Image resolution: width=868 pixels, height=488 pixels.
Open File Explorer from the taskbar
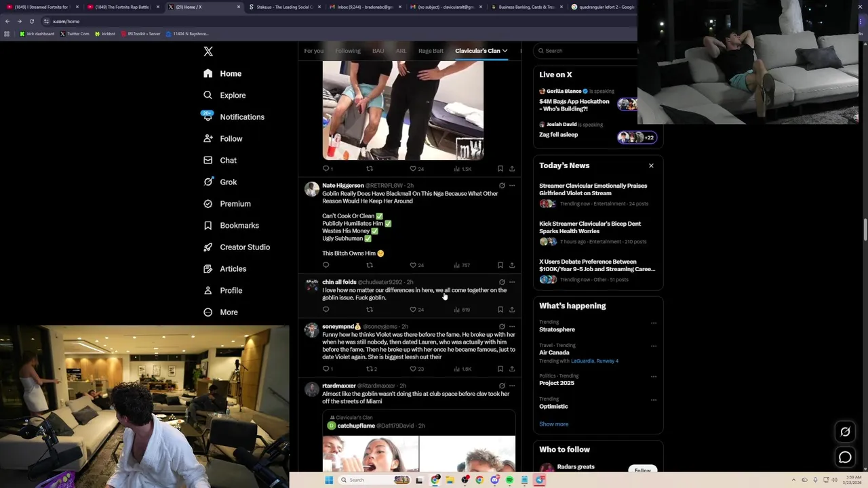tap(450, 480)
